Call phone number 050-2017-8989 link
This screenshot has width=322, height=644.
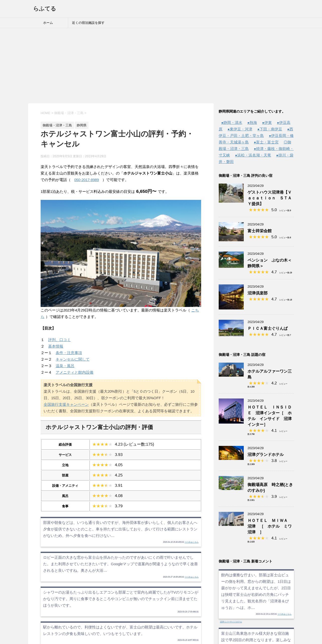(x=87, y=180)
